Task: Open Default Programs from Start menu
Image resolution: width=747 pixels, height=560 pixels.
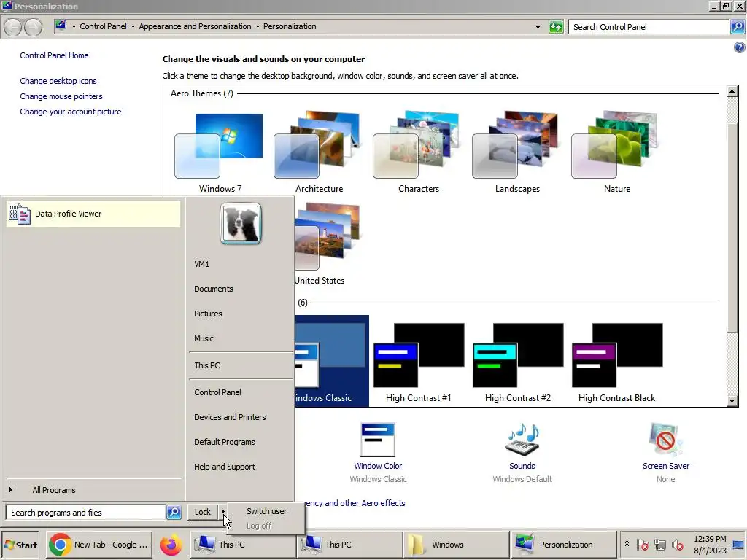Action: point(225,441)
